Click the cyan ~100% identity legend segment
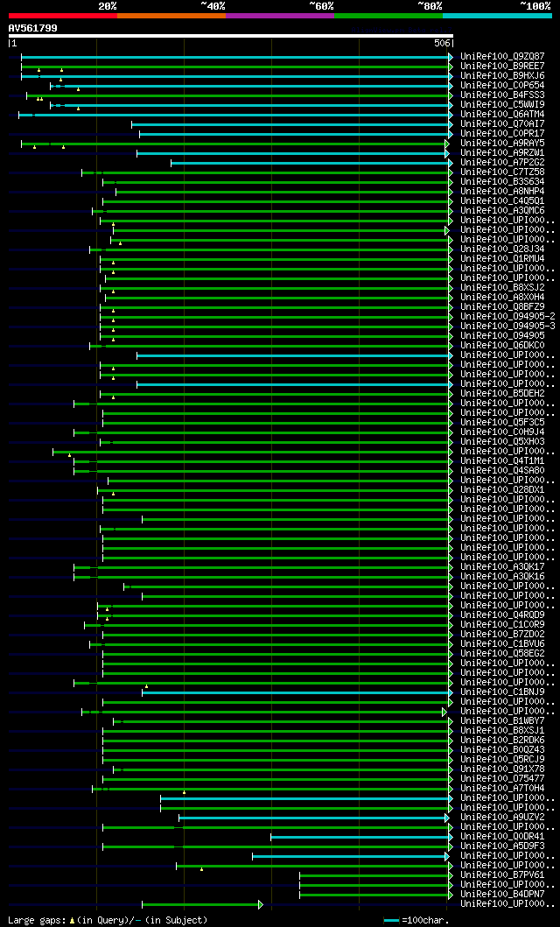560x927 pixels. pyautogui.click(x=497, y=16)
